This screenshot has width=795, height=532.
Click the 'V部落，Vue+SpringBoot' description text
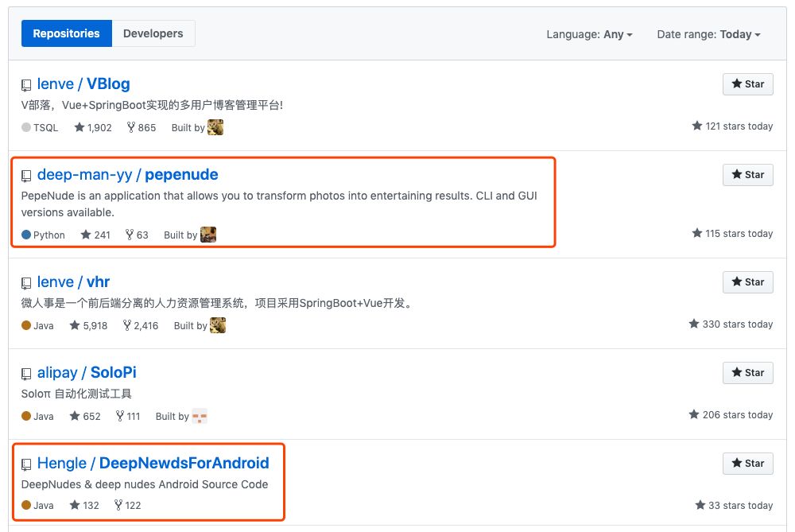coord(152,105)
